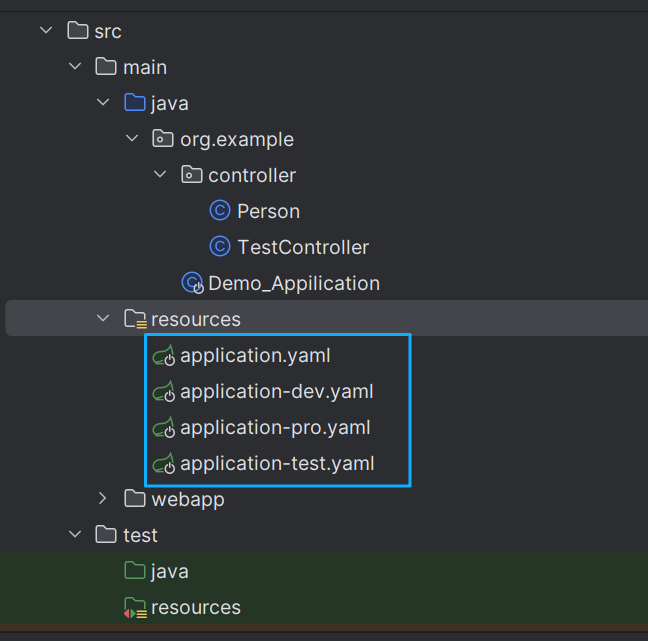Click the application.yaml Spring config icon
This screenshot has width=648, height=641.
164,355
